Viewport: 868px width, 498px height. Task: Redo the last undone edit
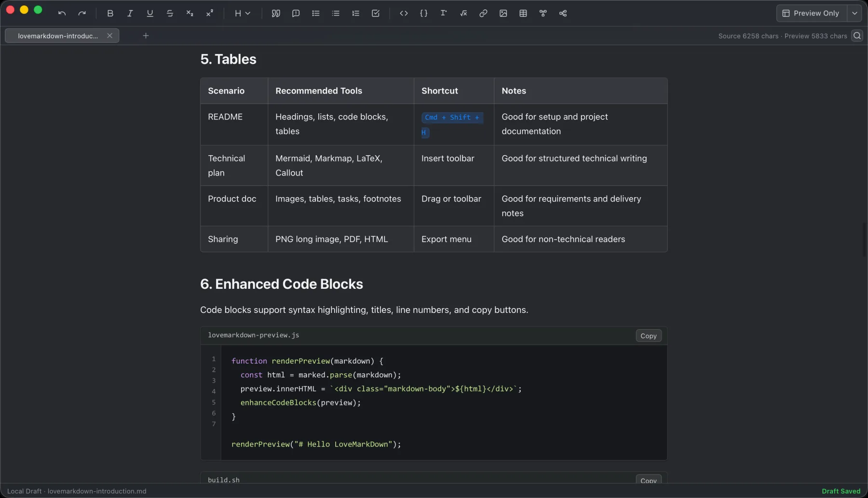[82, 13]
